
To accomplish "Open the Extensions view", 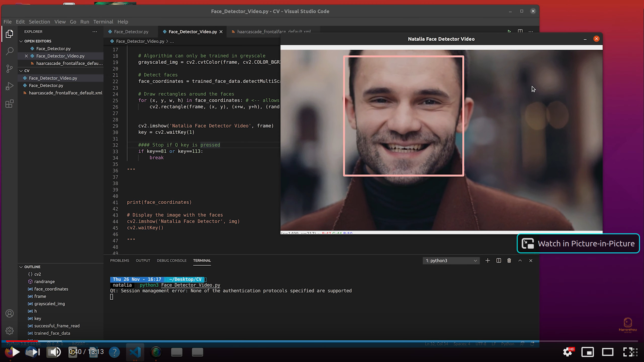I will coord(10,104).
